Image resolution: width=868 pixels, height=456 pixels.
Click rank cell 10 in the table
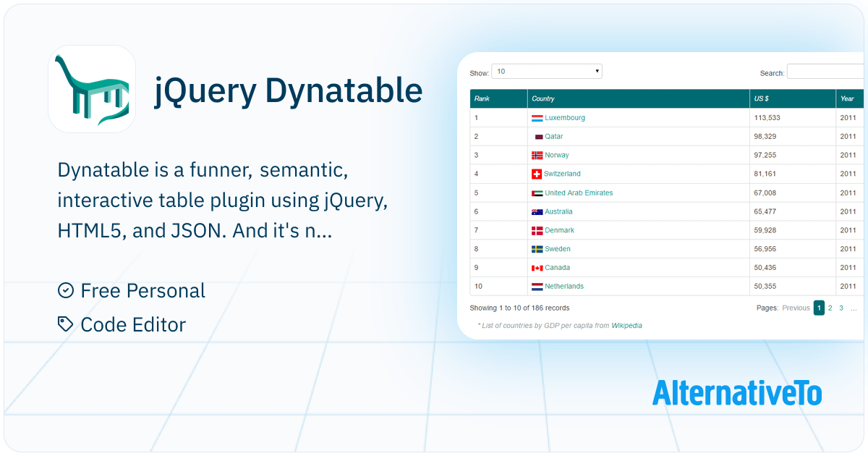499,287
